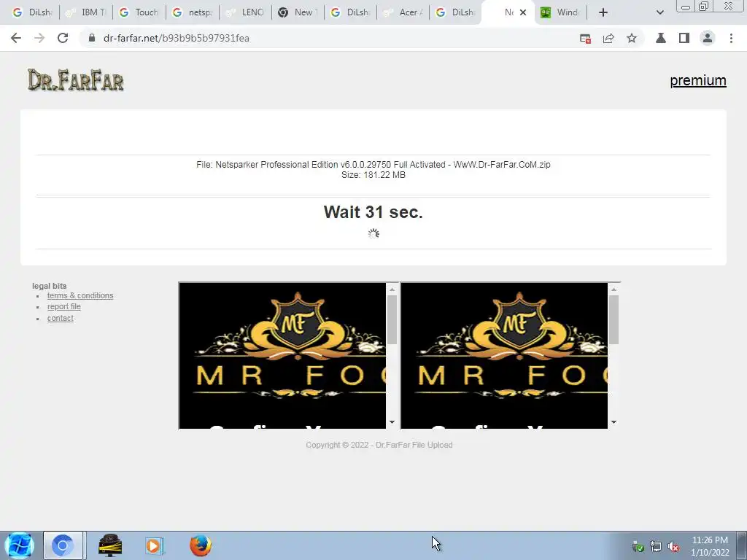
Task: Click the Netsparker zip file name text
Action: pos(382,165)
